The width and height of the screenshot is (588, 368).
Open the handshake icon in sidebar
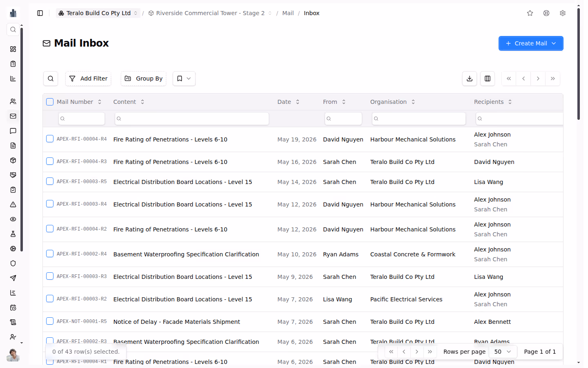13,175
